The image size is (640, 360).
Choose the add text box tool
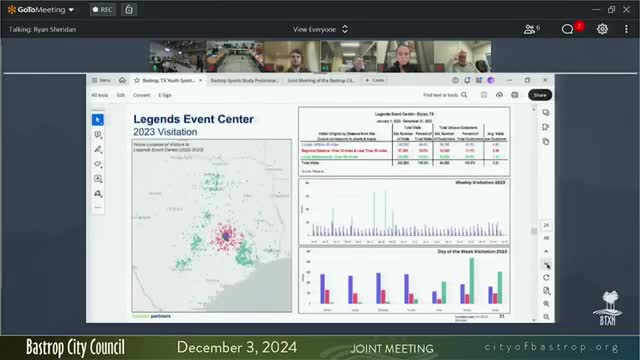(x=98, y=178)
